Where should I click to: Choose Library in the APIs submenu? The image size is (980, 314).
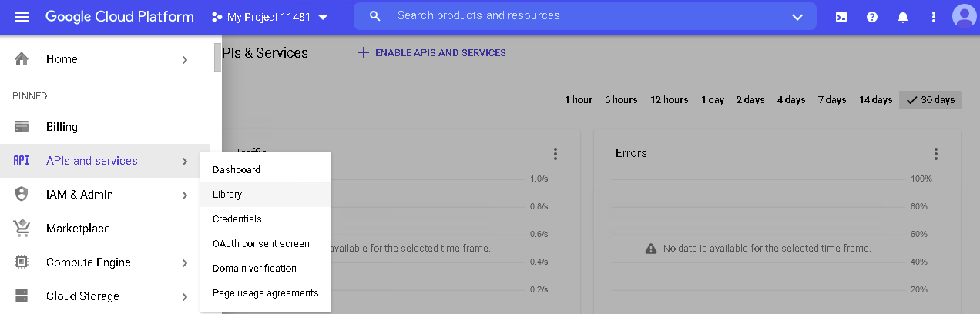[x=266, y=195]
